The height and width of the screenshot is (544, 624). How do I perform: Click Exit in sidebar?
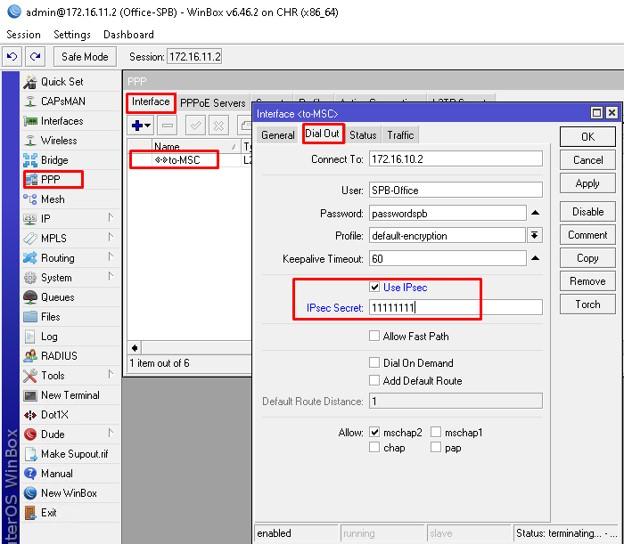(x=48, y=513)
